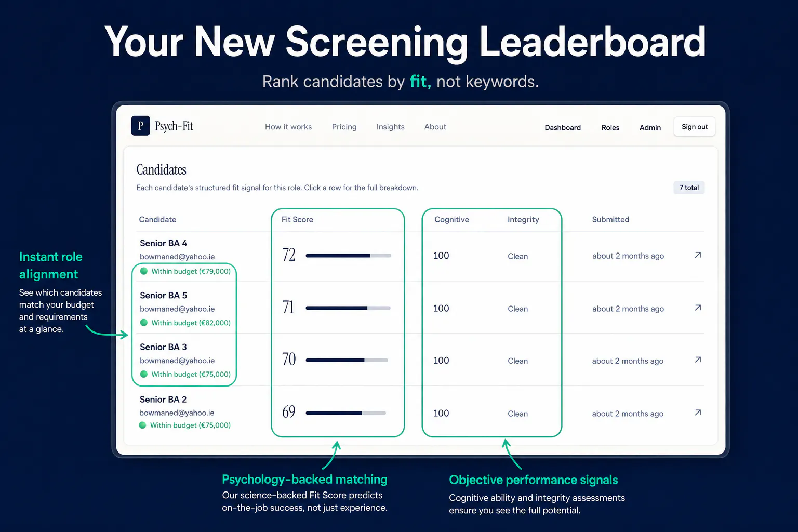Click email under Senior BA 2
This screenshot has height=532, width=798.
177,413
